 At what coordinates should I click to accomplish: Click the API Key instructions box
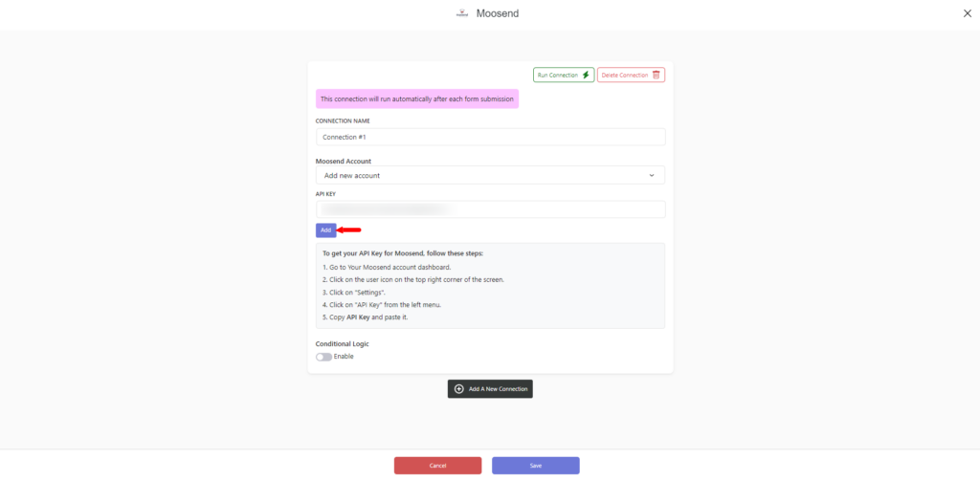pyautogui.click(x=490, y=286)
